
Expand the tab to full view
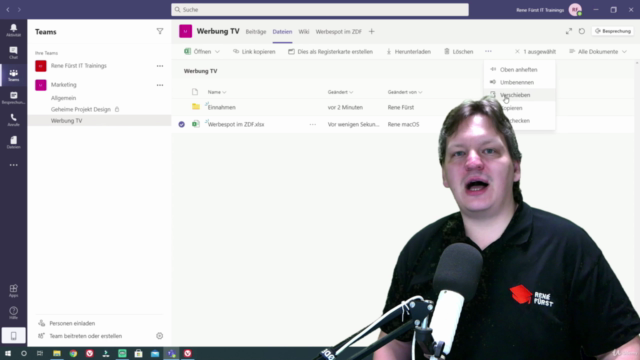tap(569, 31)
